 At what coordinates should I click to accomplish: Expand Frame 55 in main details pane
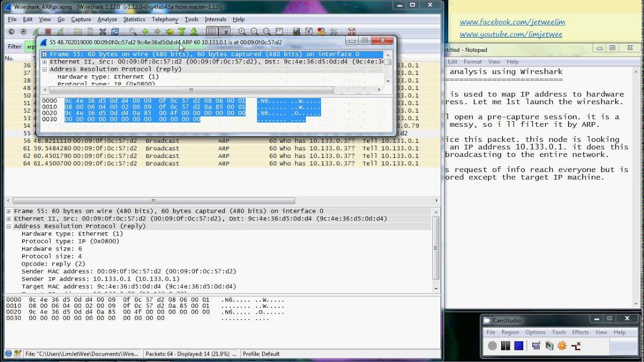click(9, 211)
